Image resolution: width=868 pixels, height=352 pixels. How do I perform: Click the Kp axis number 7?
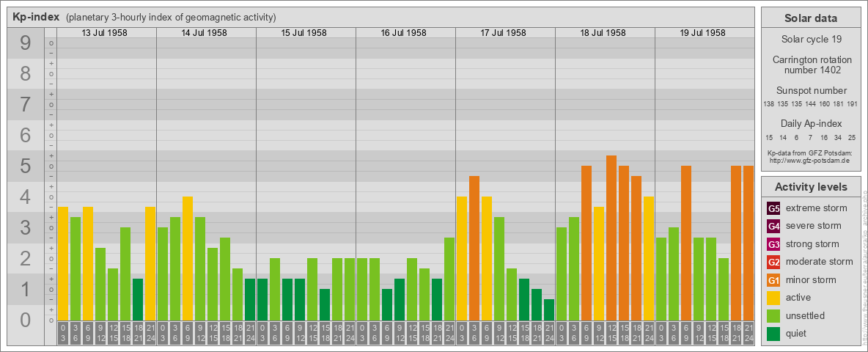click(x=26, y=105)
